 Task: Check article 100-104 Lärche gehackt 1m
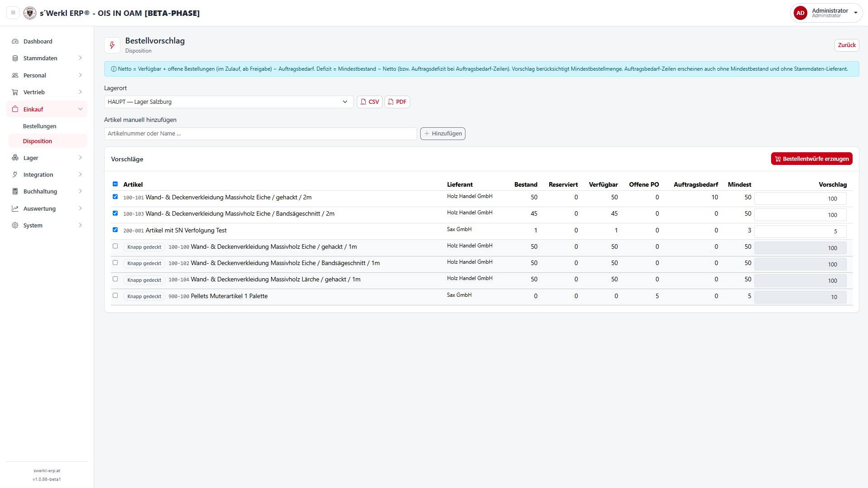(115, 279)
